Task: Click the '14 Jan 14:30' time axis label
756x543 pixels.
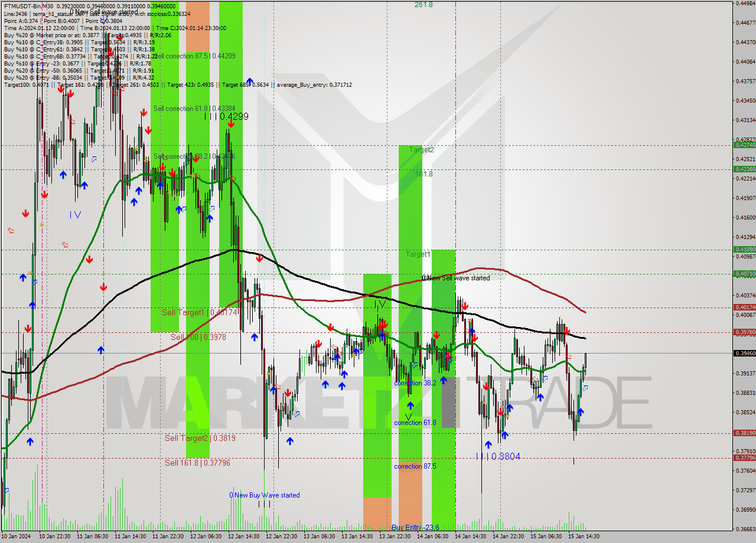Action: (471, 537)
